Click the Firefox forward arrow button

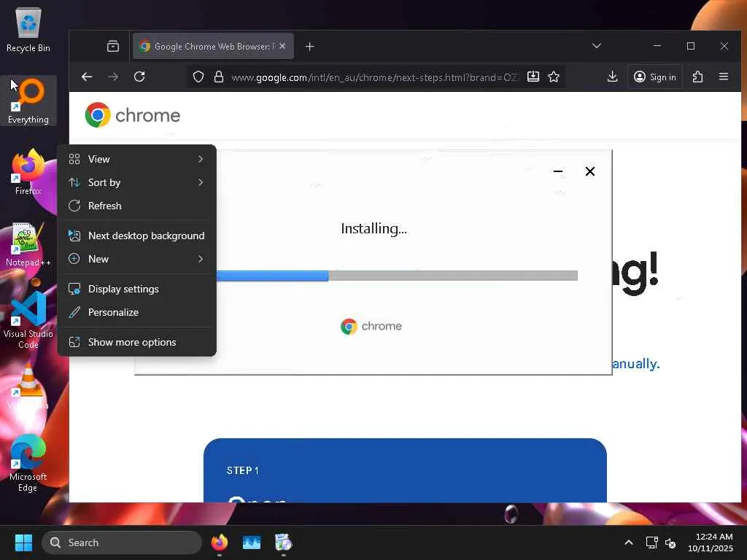pyautogui.click(x=113, y=77)
